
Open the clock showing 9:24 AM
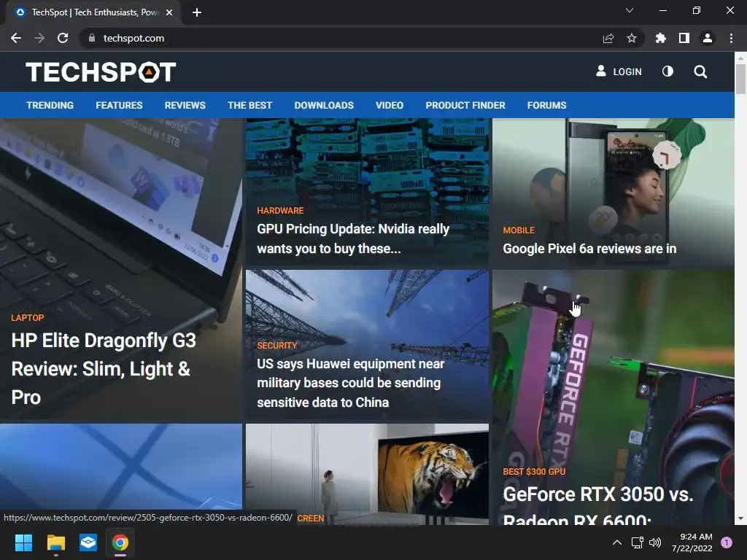[692, 542]
